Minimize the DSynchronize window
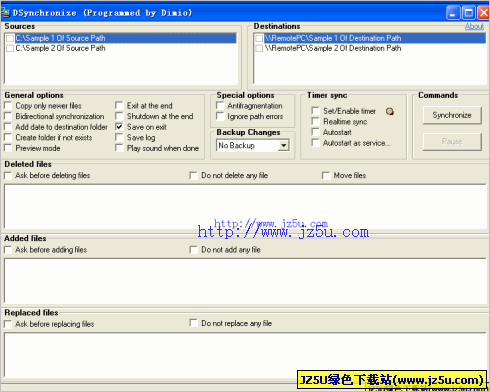The width and height of the screenshot is (490, 392). 453,13
